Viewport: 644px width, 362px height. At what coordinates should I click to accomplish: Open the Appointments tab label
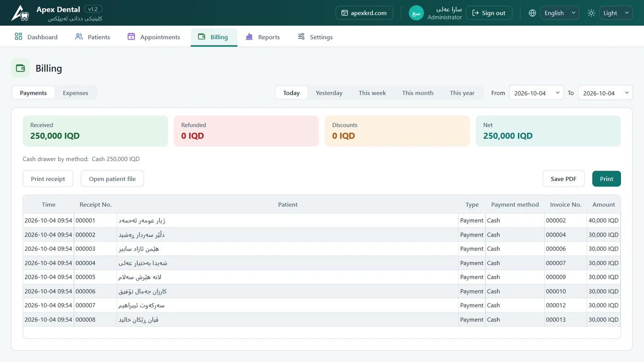(160, 37)
